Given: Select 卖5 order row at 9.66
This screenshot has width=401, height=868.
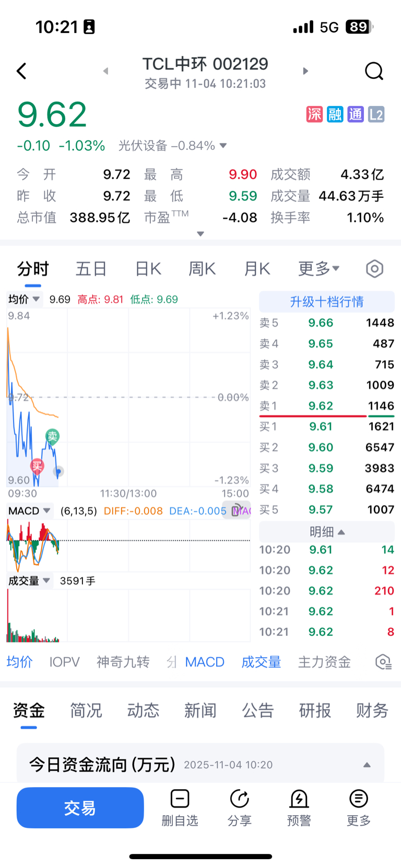Looking at the screenshot, I should coord(327,323).
